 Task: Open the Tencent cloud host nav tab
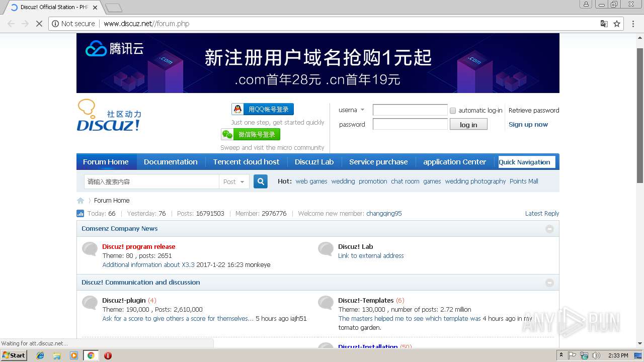(246, 162)
